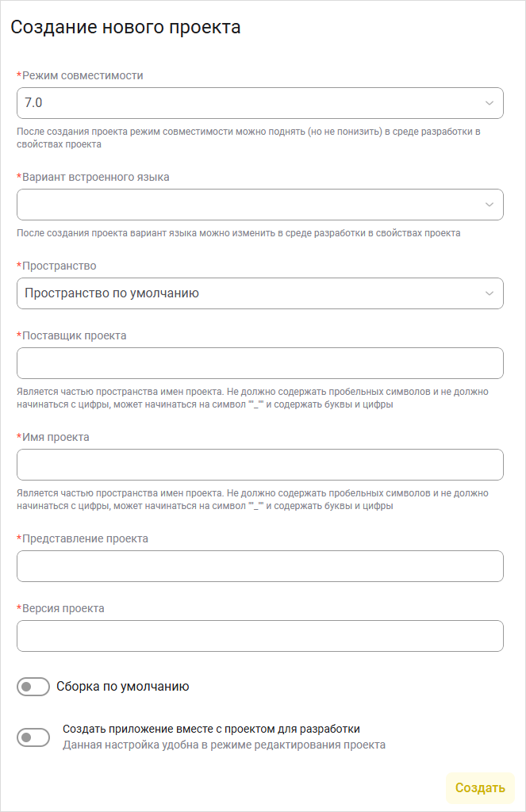
Task: Click the chevron icon on the language variant selector
Action: [488, 205]
